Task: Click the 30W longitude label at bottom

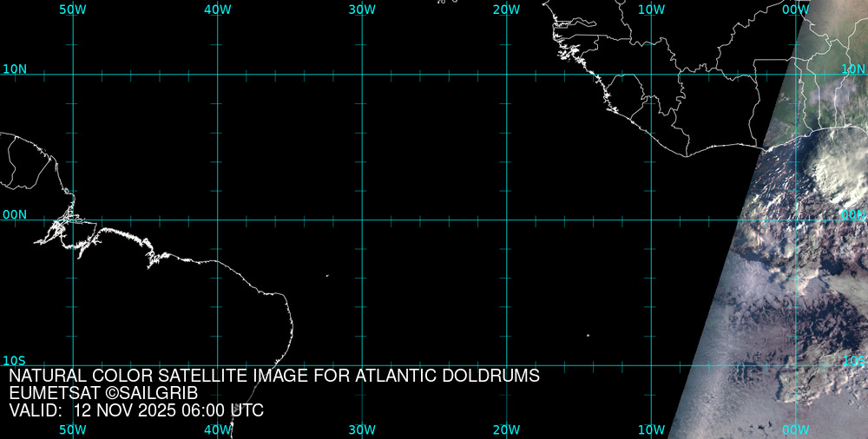Action: (x=361, y=429)
